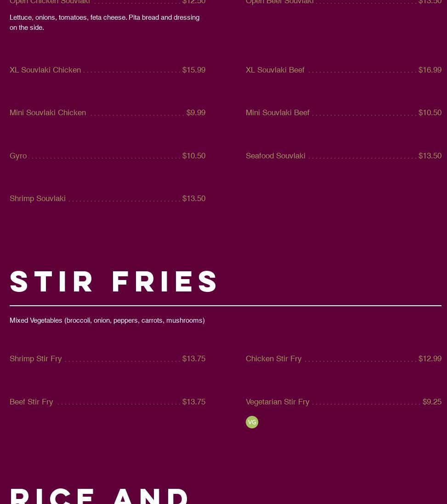Select Shrimp Stir Fry item
The height and width of the screenshot is (504, 447).
(36, 358)
